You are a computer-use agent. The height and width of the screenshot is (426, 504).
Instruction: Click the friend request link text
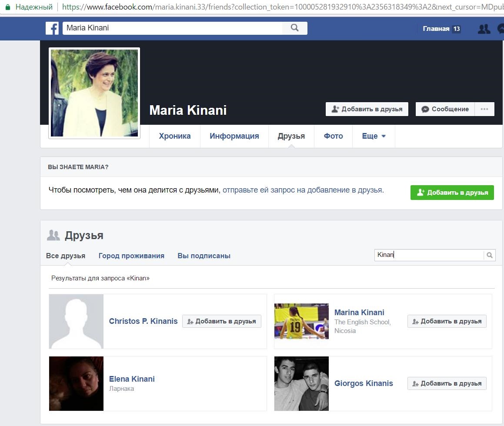(x=303, y=190)
